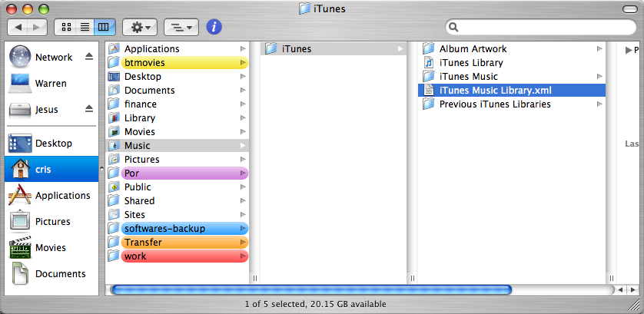Select the blue softwares-backup folder
This screenshot has width=644, height=314.
(177, 229)
